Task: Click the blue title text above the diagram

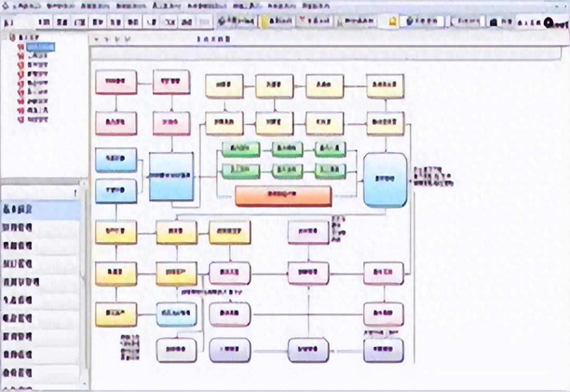Action: point(214,39)
